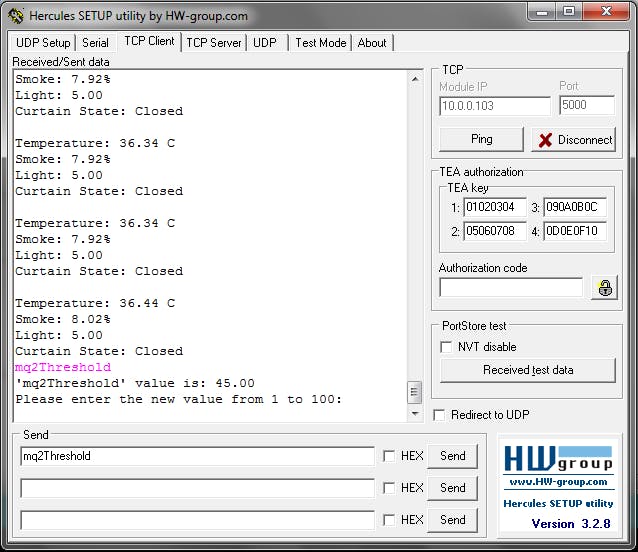Select the TCP Client tab
Image resolution: width=638 pixels, height=552 pixels.
click(149, 41)
